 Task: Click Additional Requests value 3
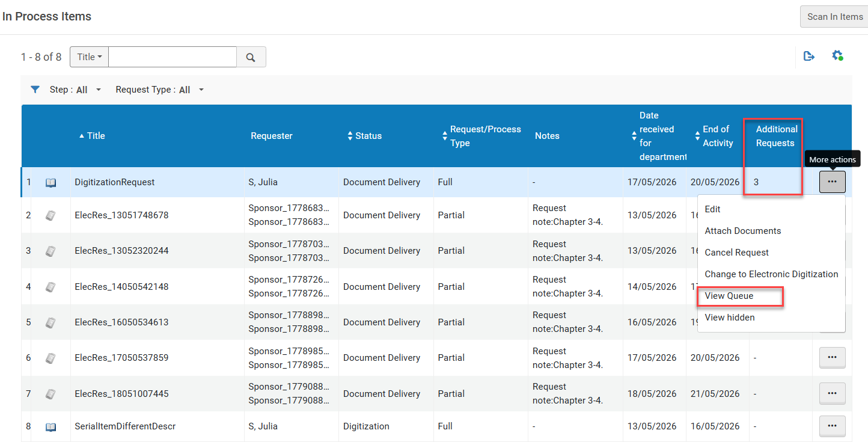pyautogui.click(x=756, y=182)
